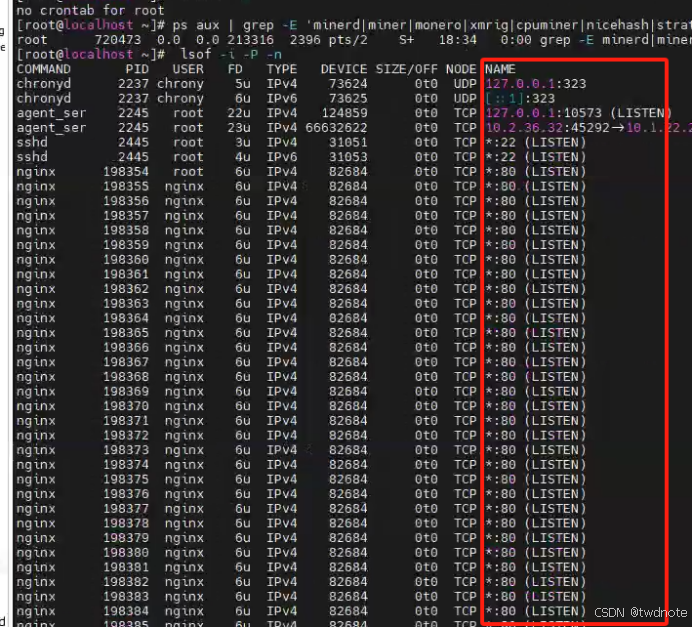The height and width of the screenshot is (627, 692).
Task: Click *:80 (LISTEN) in nginx 198354 row
Action: (535, 172)
